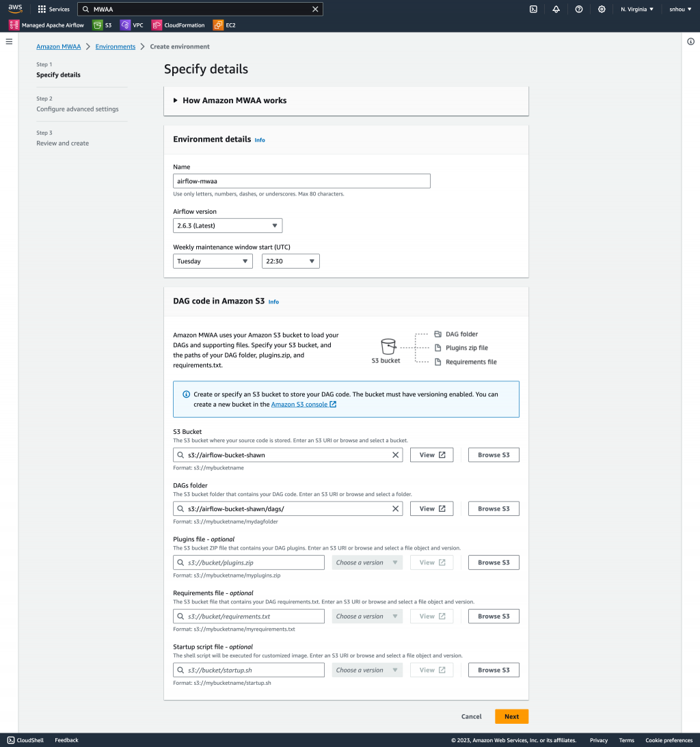Open the notifications bell
This screenshot has height=747, width=700.
point(556,9)
